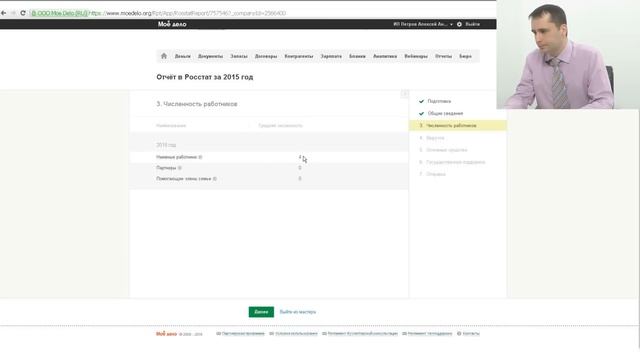Open the Условия использования footer link

tap(296, 334)
